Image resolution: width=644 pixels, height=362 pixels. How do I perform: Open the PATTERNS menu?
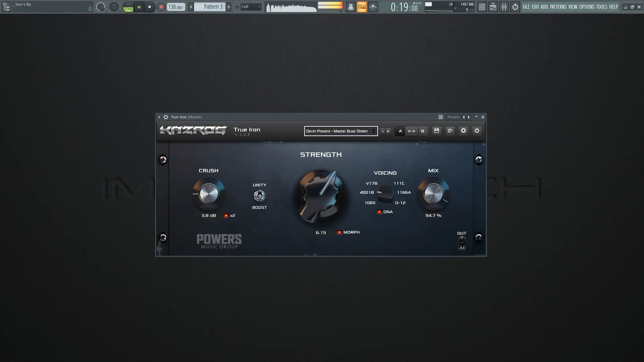[x=558, y=7]
